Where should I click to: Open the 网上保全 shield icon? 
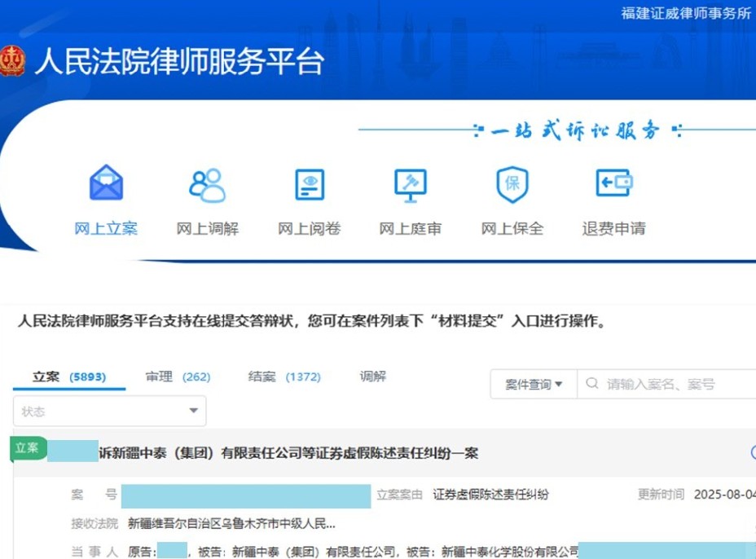click(512, 184)
